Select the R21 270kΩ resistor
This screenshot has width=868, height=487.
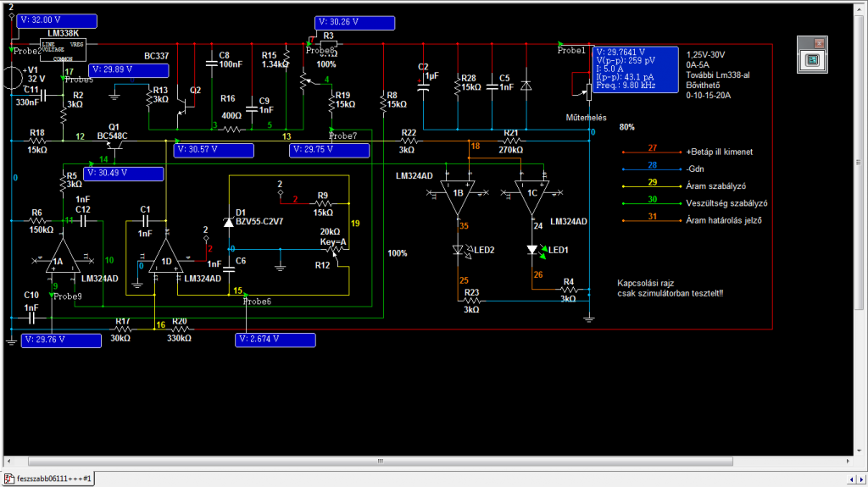click(509, 142)
